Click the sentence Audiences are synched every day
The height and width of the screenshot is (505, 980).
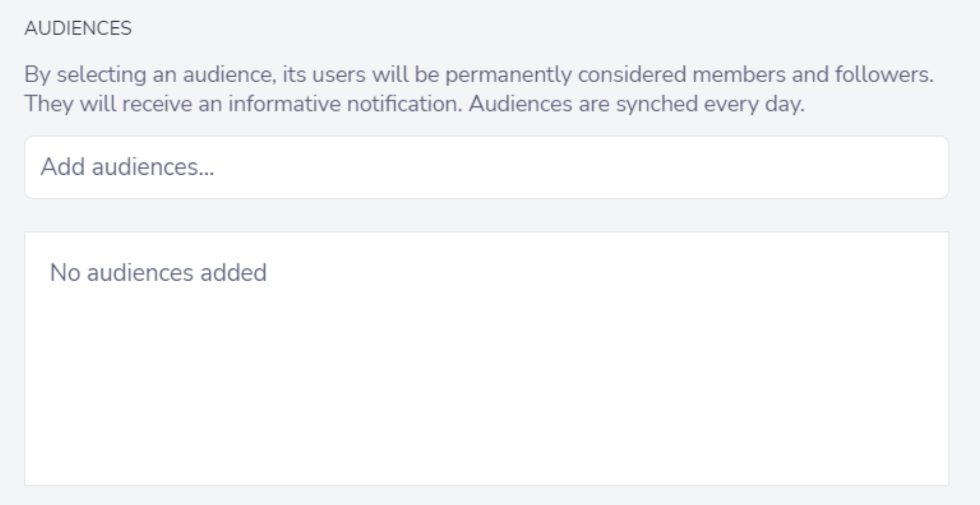(x=636, y=104)
